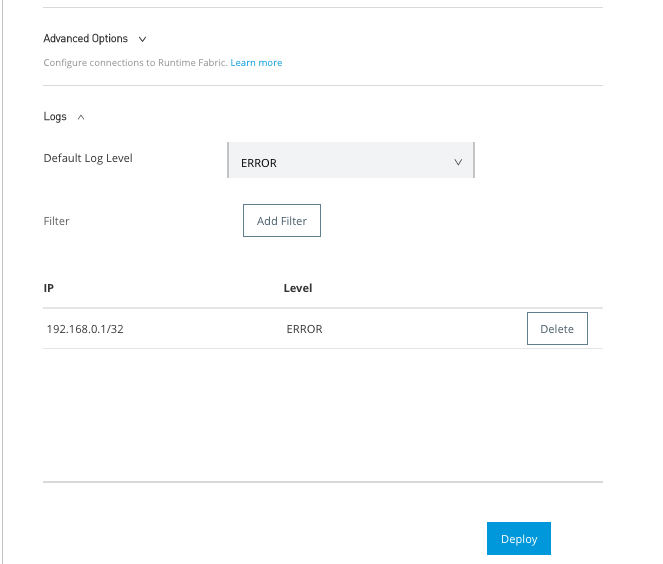The width and height of the screenshot is (663, 564).
Task: Collapse the Logs section chevron
Action: tap(81, 117)
